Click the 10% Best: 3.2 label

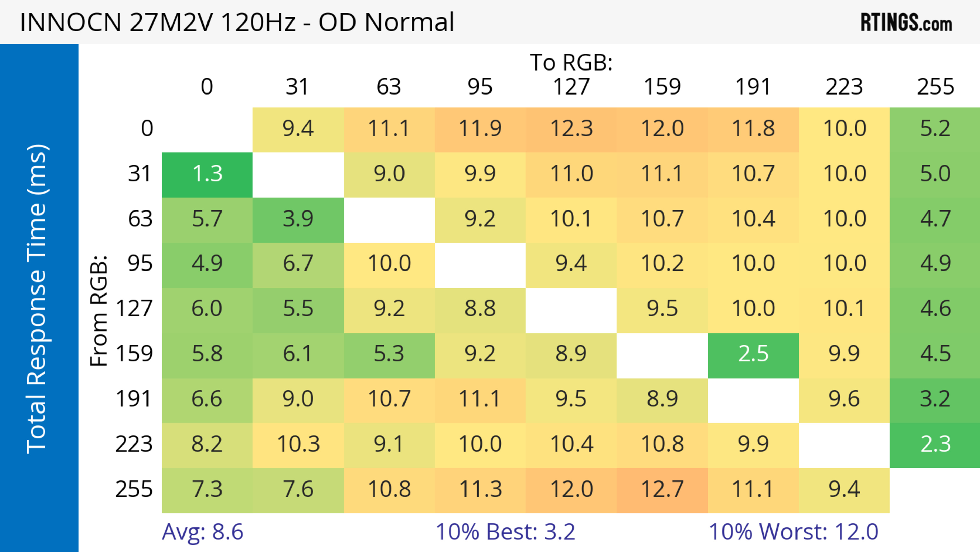505,532
